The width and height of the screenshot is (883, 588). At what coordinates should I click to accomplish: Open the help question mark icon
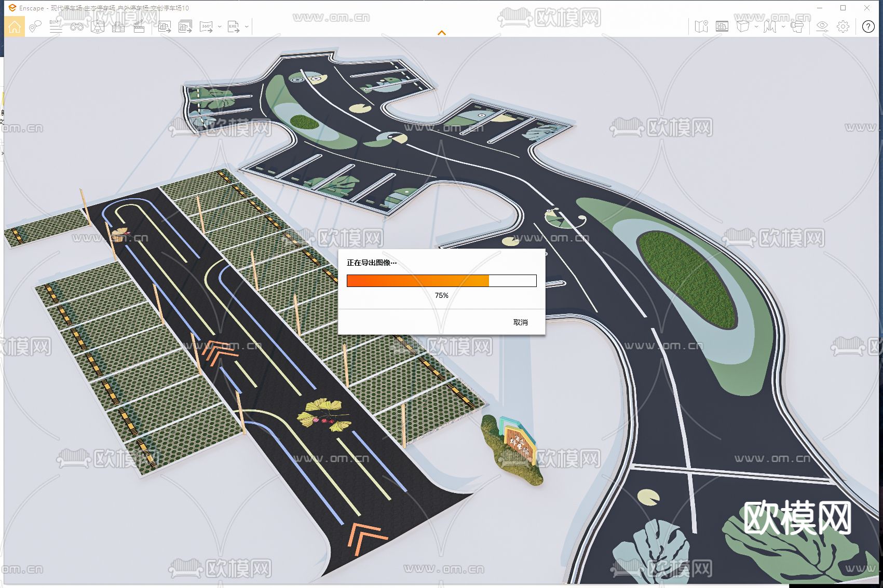click(868, 26)
